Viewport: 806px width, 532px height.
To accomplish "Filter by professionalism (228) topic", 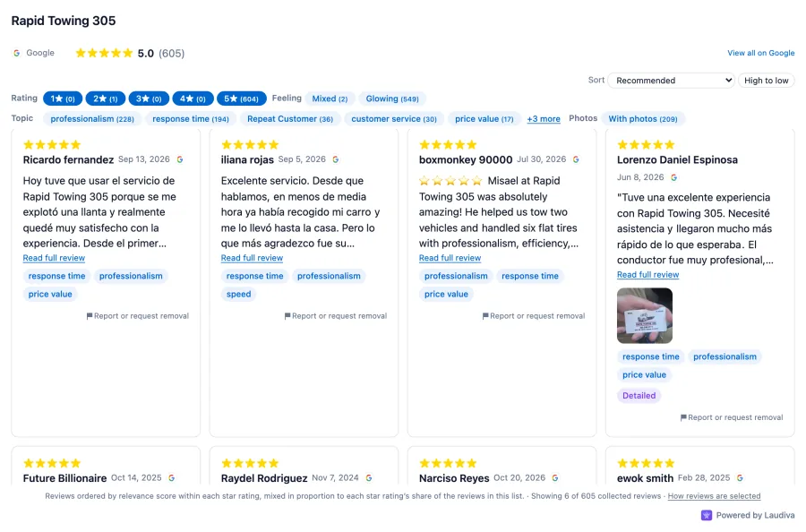I will tap(92, 119).
